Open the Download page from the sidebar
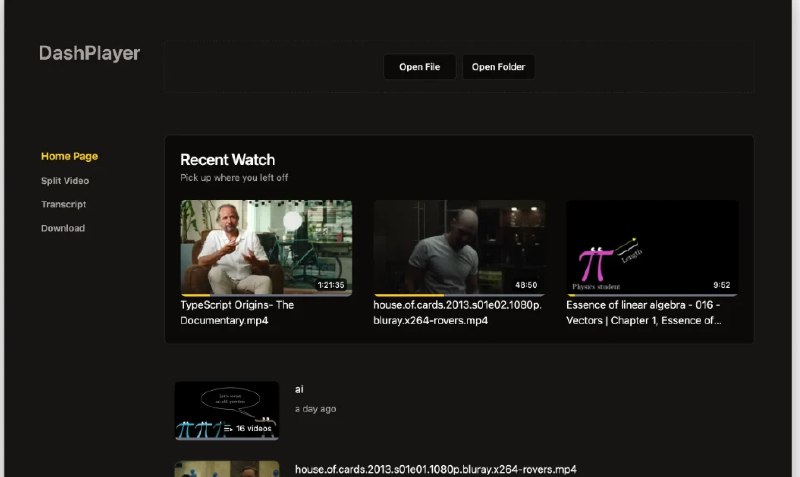800x477 pixels. tap(62, 228)
